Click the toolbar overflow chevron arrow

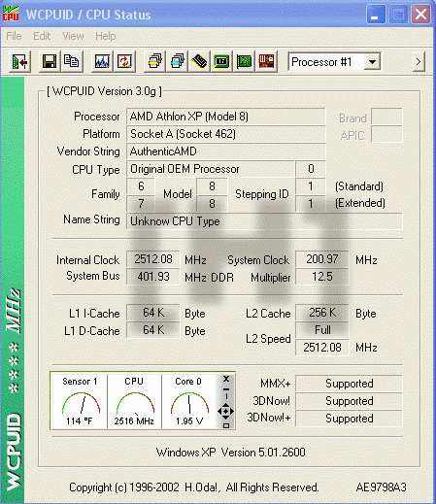419,61
